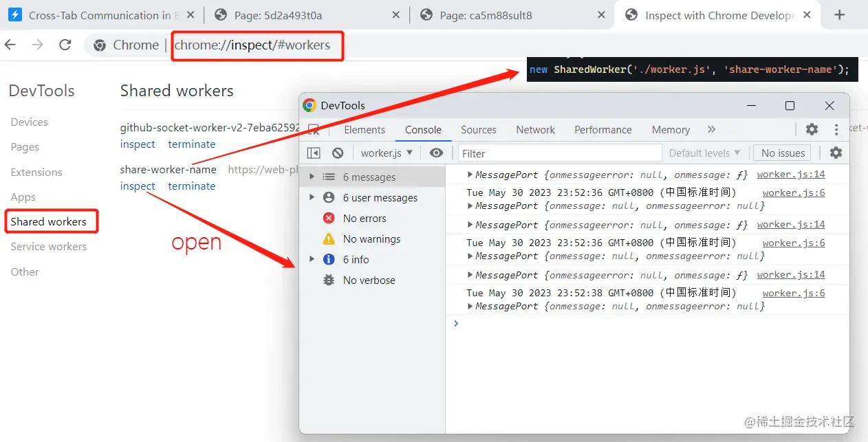Select the No errors filter row

pos(372,218)
